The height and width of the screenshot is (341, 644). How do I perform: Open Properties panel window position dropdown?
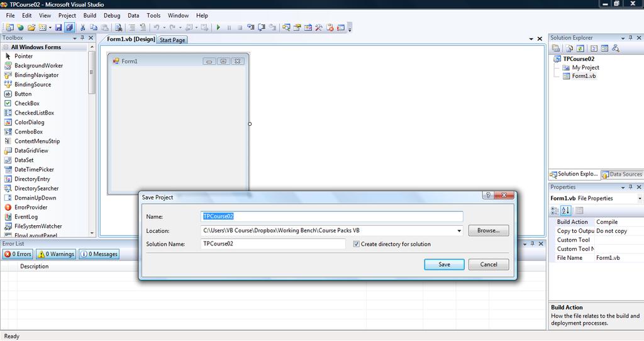point(623,187)
